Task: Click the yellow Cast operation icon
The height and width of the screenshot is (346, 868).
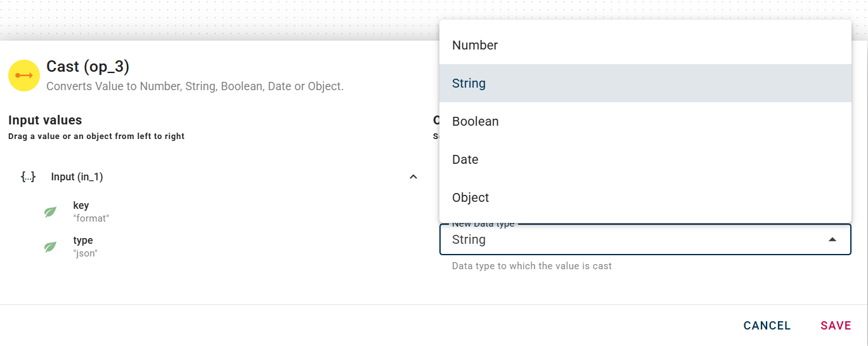Action: click(x=24, y=76)
